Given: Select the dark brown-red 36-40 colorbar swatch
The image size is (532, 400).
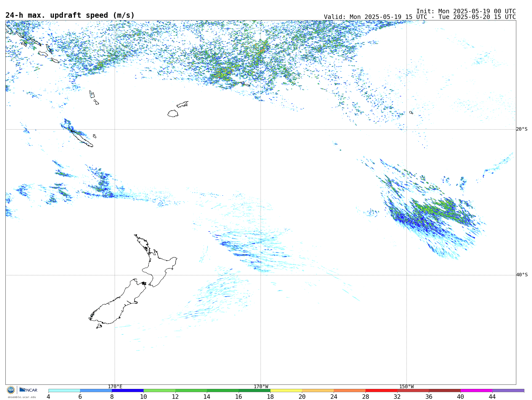Looking at the screenshot, I should pyautogui.click(x=445, y=391).
